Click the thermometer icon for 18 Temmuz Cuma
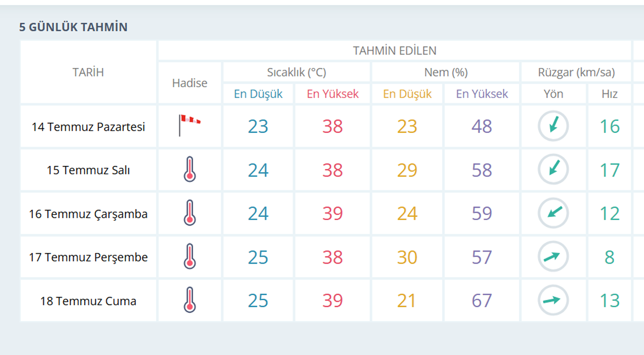 click(x=190, y=300)
